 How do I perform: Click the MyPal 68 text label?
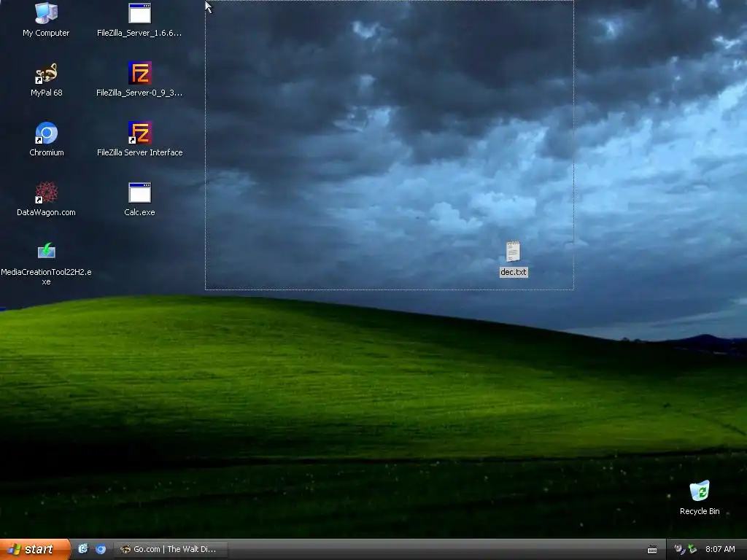coord(46,93)
